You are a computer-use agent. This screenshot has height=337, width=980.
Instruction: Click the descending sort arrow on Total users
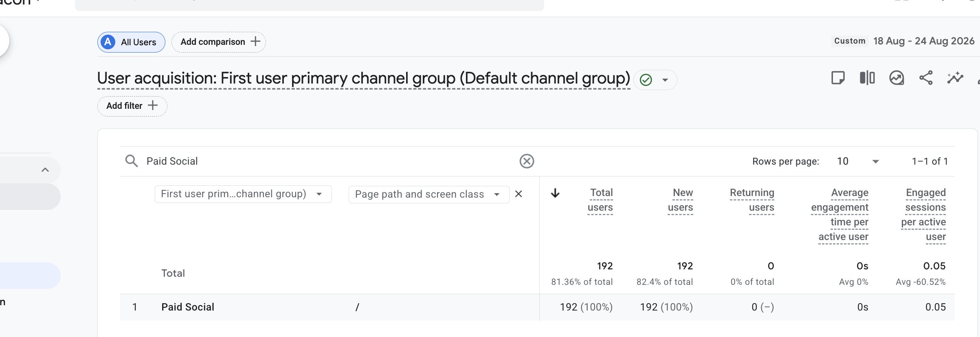coord(555,193)
